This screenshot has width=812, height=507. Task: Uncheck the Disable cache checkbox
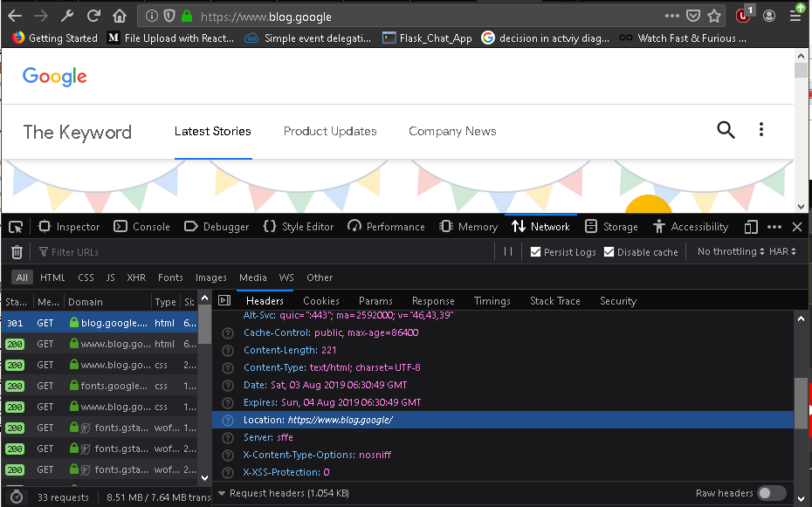(x=609, y=252)
